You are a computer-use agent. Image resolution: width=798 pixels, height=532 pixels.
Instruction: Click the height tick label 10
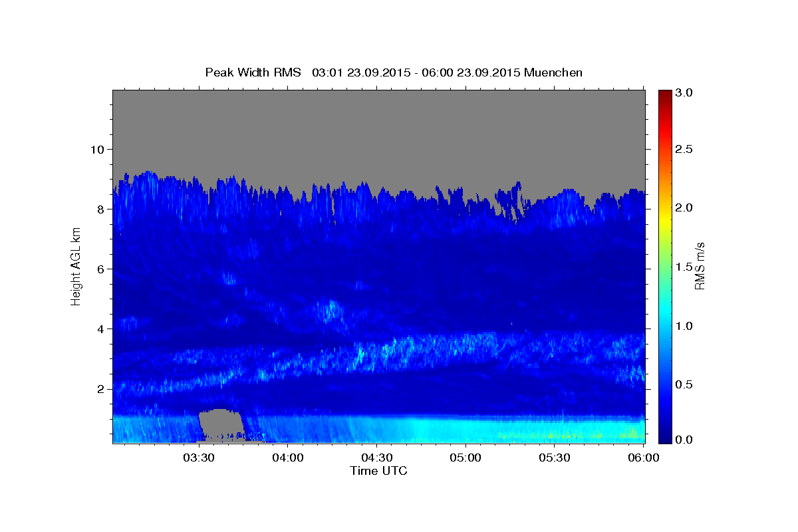[x=98, y=150]
